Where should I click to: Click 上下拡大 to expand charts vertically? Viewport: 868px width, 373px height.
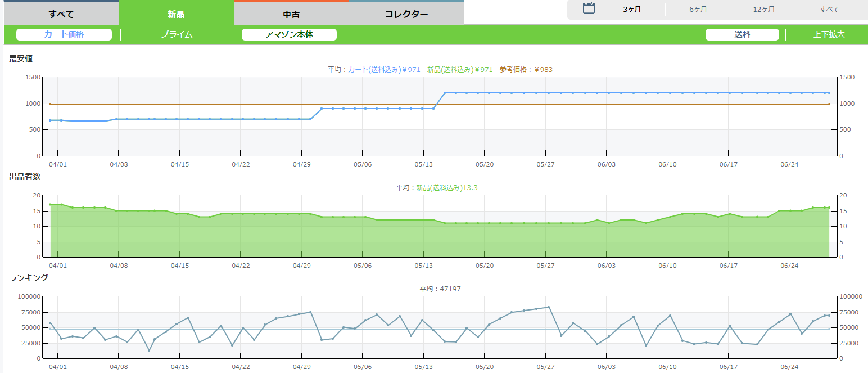(x=829, y=35)
